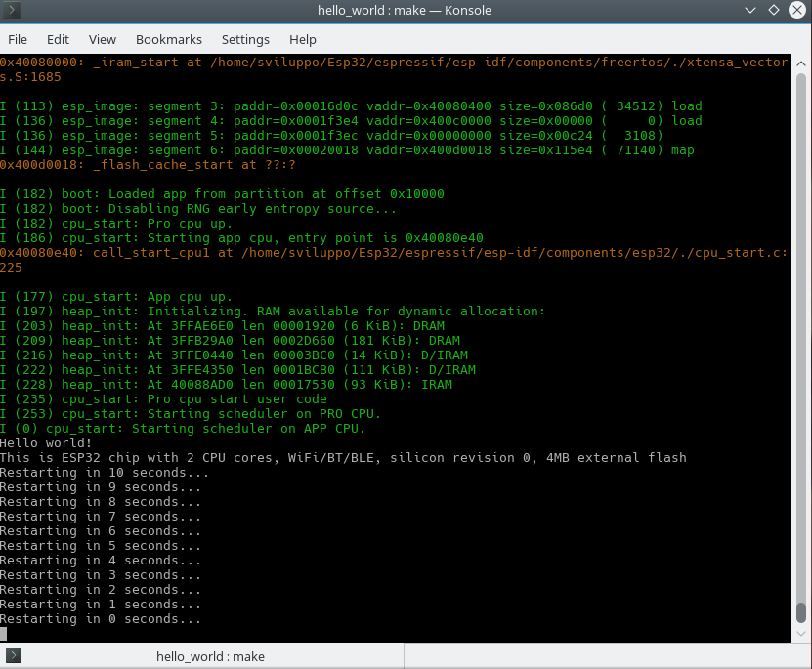Open the Help menu
Screen dimensions: 812x669
(303, 39)
